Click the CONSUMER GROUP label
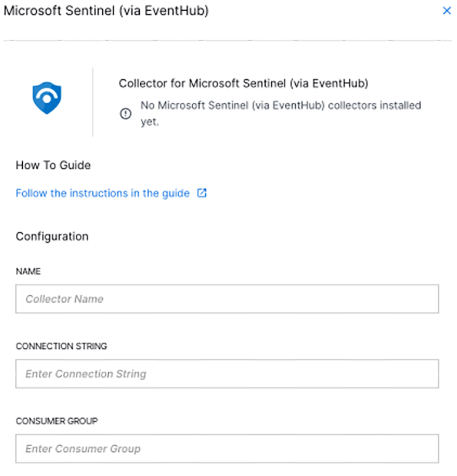 click(57, 421)
